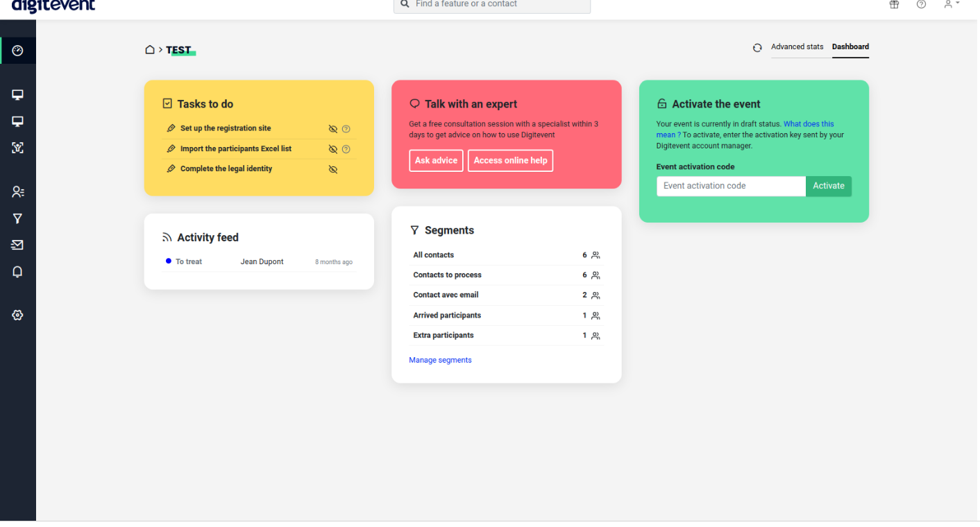Open the settings gear in sidebar

(18, 315)
